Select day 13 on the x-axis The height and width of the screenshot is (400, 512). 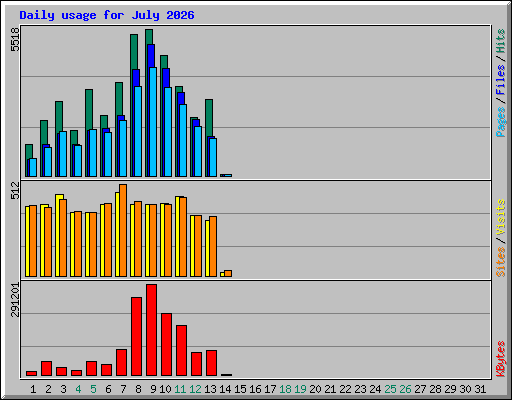(x=210, y=389)
